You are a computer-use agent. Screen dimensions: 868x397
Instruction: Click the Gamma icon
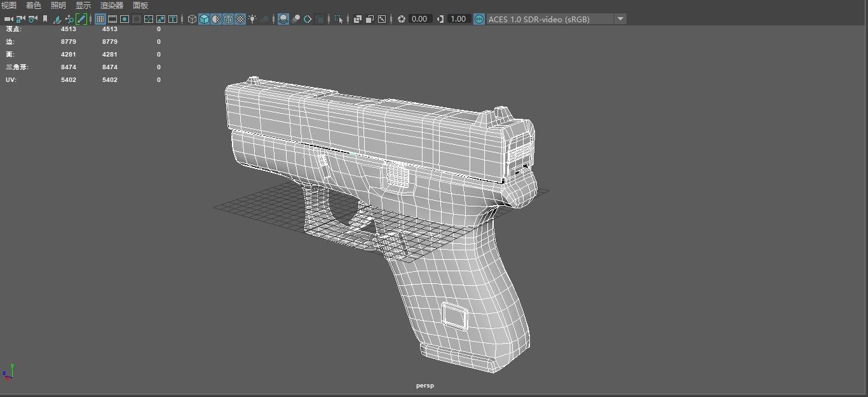[440, 19]
